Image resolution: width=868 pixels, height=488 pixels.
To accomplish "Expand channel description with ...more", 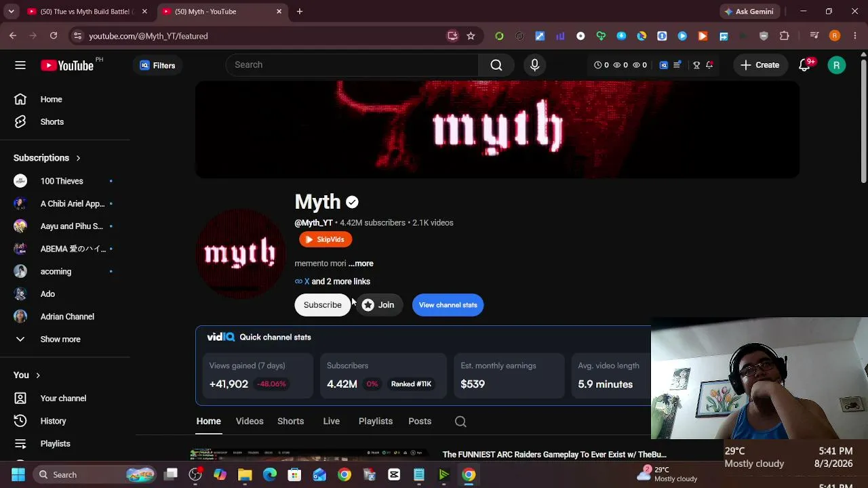I will (361, 264).
